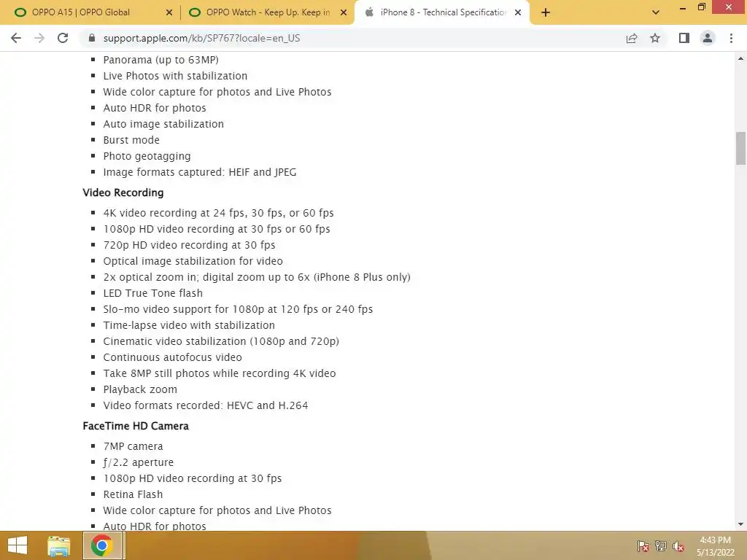Click '1080p HD video recording at 30 fps or 60 fps'
The height and width of the screenshot is (560, 747).
coord(217,229)
